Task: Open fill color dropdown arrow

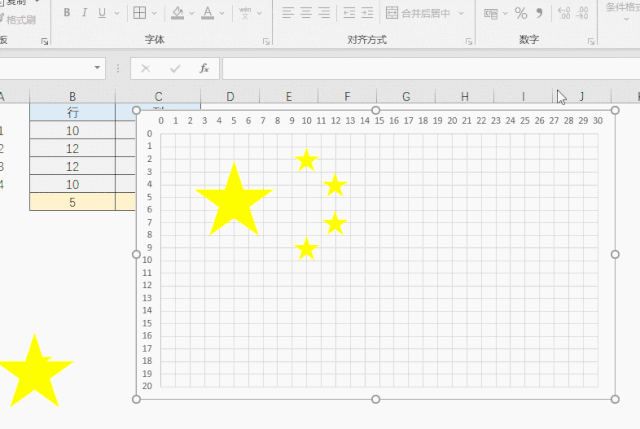Action: click(x=191, y=13)
